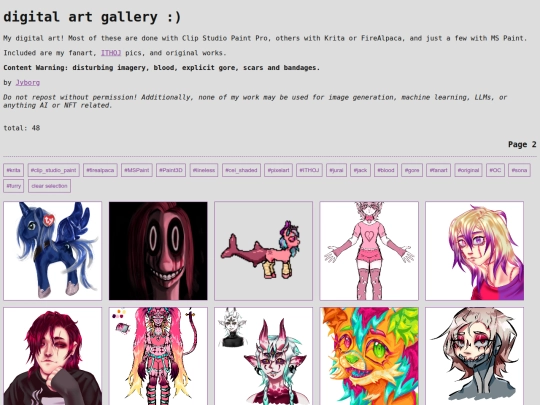Image resolution: width=540 pixels, height=405 pixels.
Task: View the horned demon character with braids
Action: (263, 356)
